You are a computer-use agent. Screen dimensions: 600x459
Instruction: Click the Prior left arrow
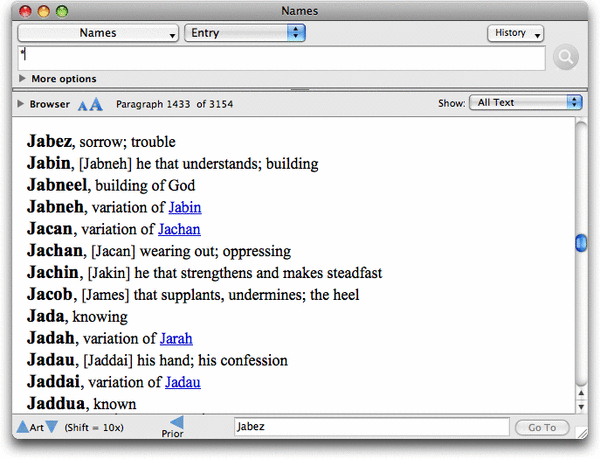pyautogui.click(x=176, y=423)
